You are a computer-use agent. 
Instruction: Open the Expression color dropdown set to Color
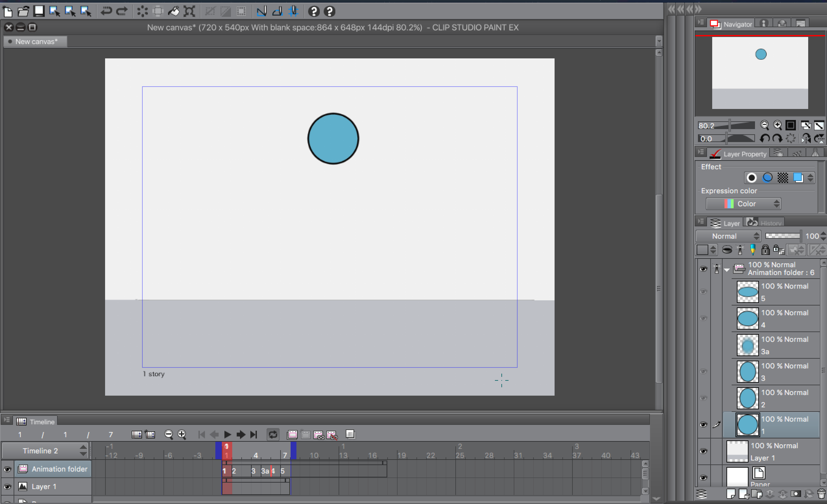pos(744,204)
